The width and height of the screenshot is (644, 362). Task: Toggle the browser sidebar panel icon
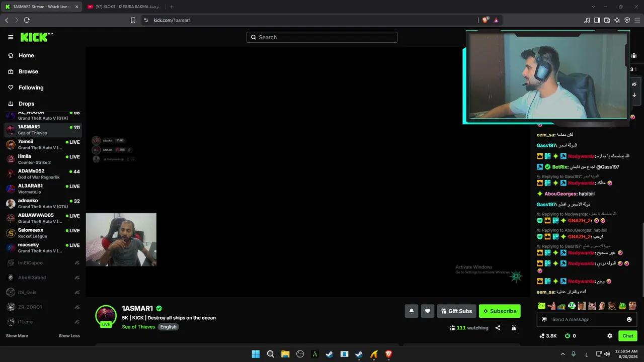[x=597, y=20]
